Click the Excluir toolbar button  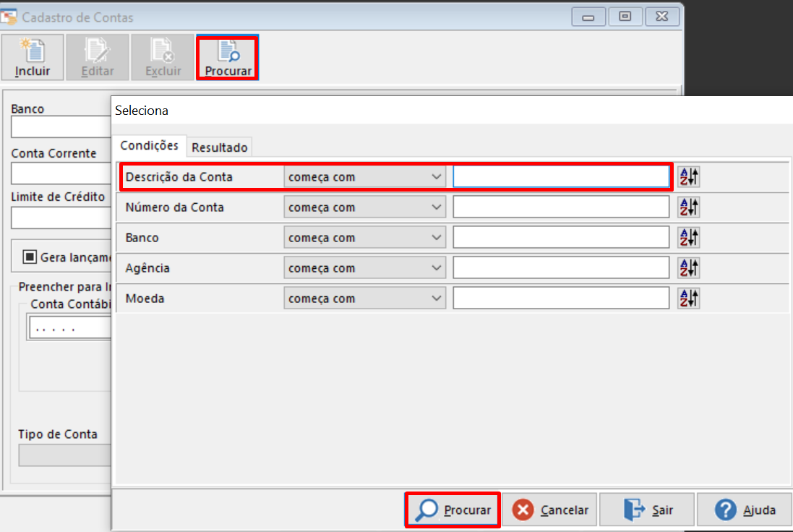pos(163,57)
